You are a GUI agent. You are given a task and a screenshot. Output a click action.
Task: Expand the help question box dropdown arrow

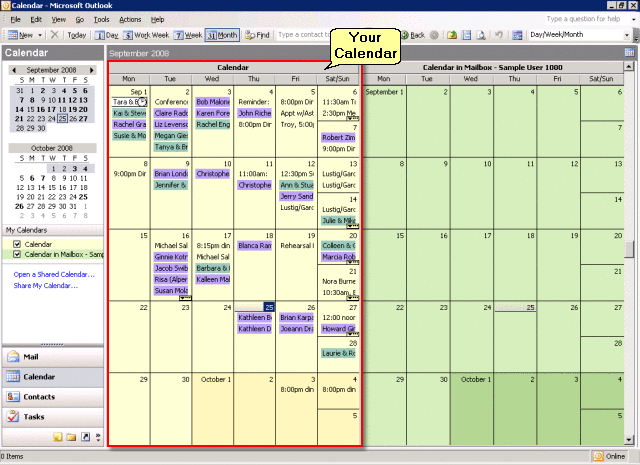633,19
